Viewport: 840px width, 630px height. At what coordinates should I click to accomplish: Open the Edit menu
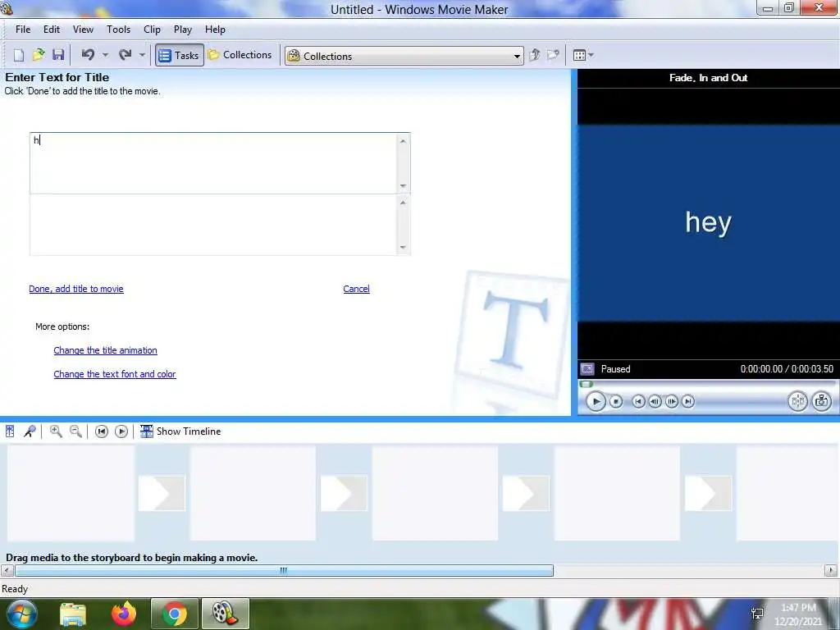click(52, 30)
